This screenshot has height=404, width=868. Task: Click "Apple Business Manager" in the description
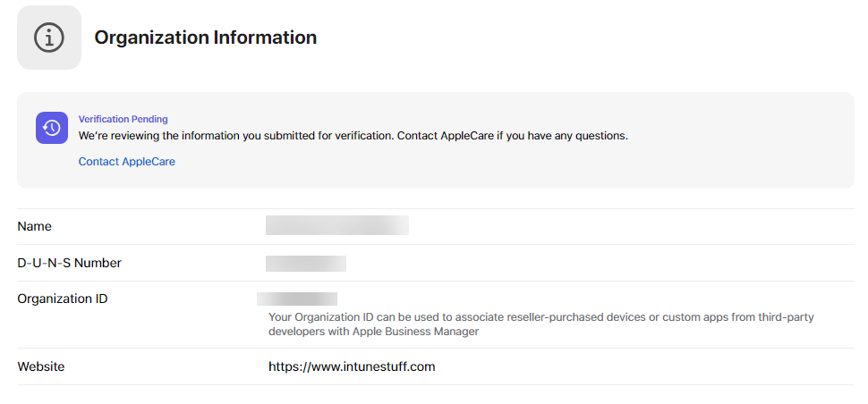click(x=416, y=332)
